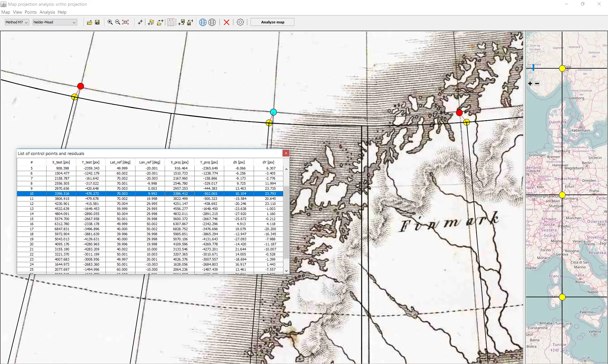Expand the Method M7 dropdown
This screenshot has height=364, width=608.
(x=17, y=22)
